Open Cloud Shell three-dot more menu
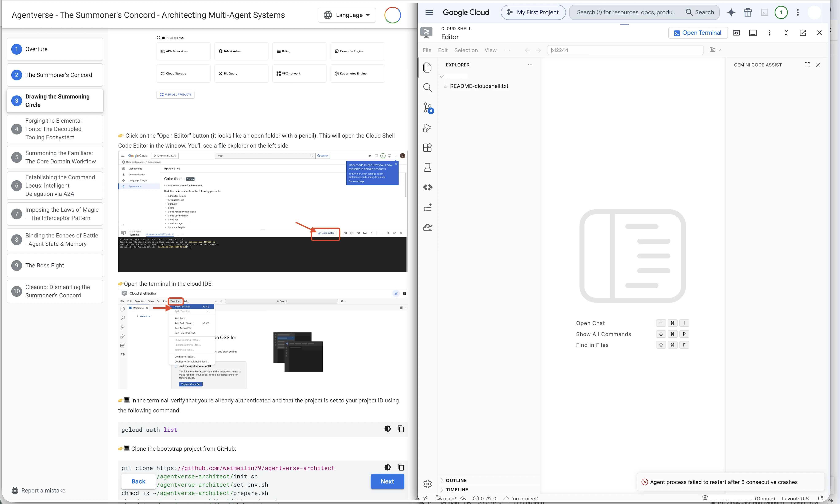 click(x=769, y=33)
